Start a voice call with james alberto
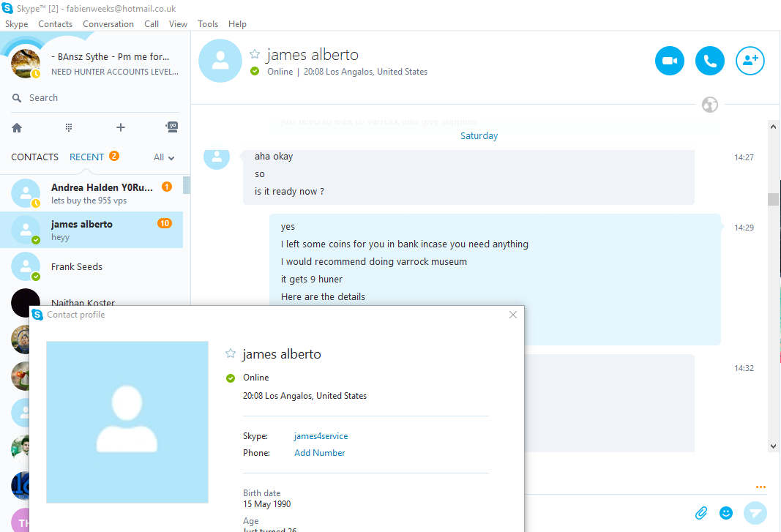781x532 pixels. click(x=710, y=61)
